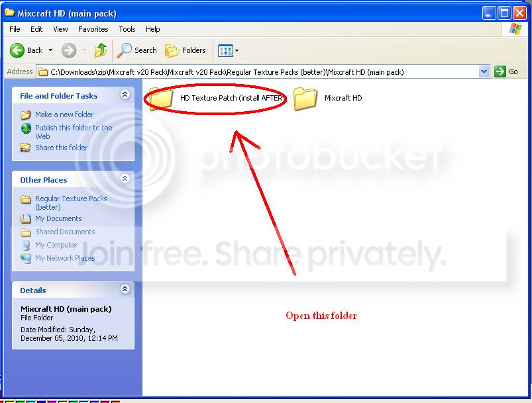Go up one folder level
532x403 pixels.
coord(101,50)
